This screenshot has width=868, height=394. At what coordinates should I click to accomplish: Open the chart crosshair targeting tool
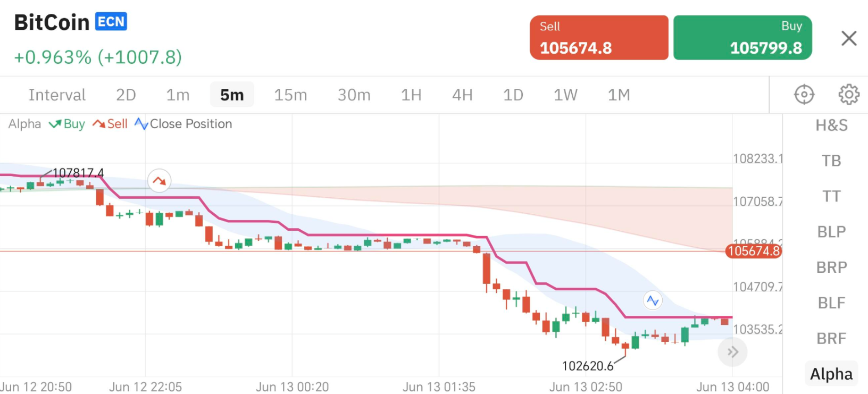tap(804, 94)
